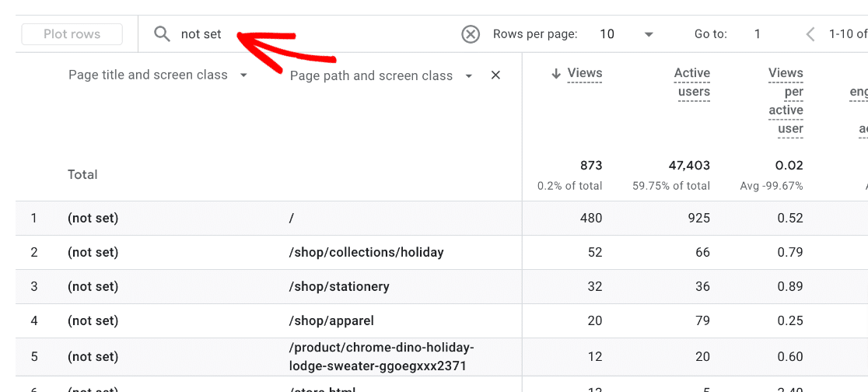
Task: Click the total active users 47,403
Action: pos(689,166)
